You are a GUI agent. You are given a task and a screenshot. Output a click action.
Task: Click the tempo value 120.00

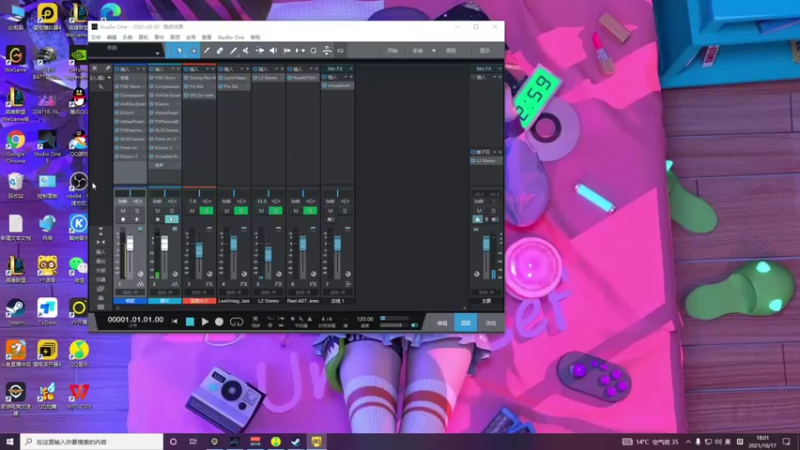365,319
